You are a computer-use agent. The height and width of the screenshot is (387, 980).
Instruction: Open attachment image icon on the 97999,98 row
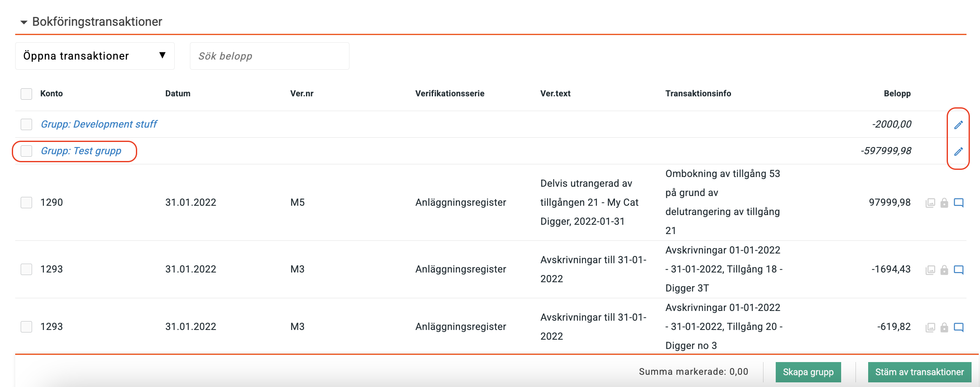coord(930,203)
